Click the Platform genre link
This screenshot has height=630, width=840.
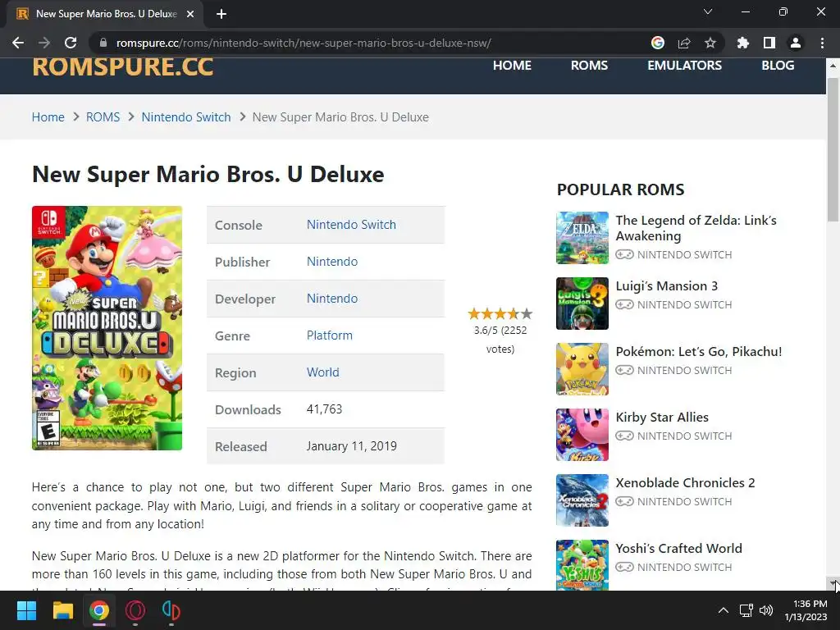click(330, 336)
